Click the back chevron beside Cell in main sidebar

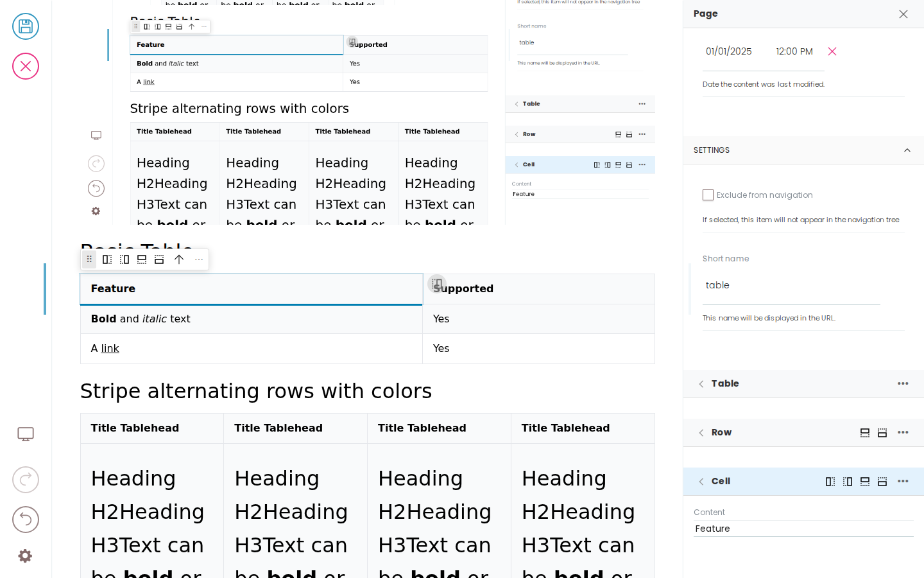pyautogui.click(x=701, y=482)
